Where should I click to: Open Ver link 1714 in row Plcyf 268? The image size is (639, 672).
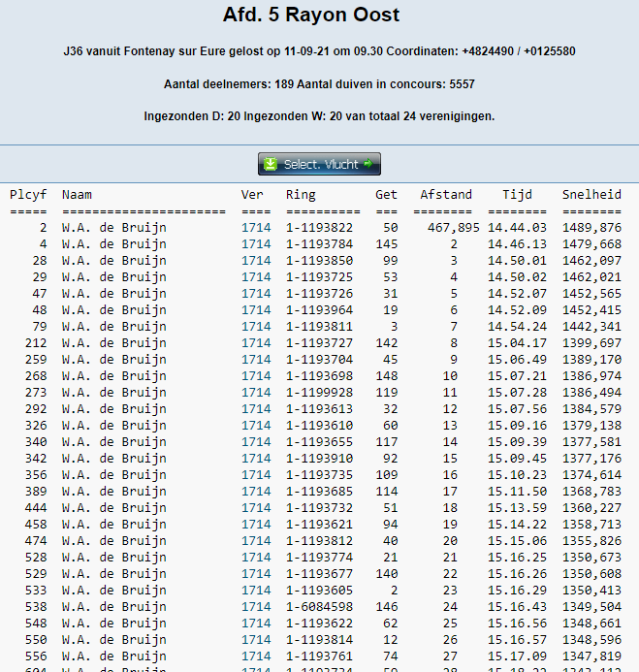pyautogui.click(x=256, y=376)
